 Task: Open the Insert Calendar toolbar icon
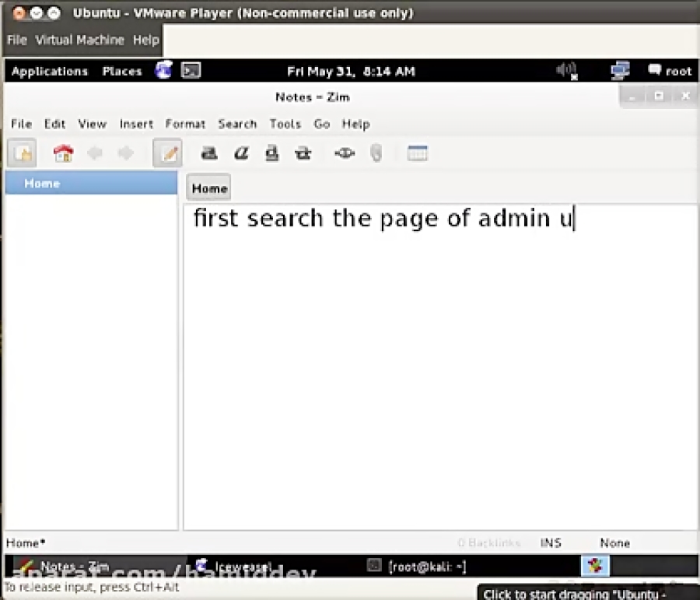tap(418, 153)
